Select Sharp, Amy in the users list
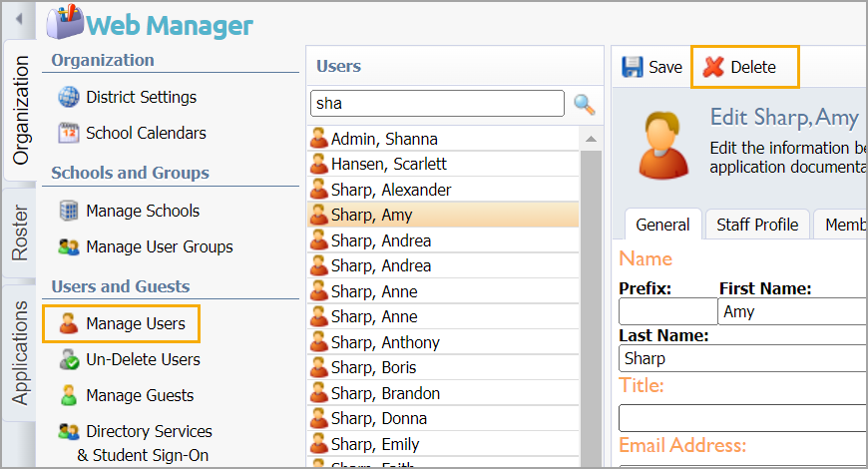The height and width of the screenshot is (469, 868). tap(443, 215)
